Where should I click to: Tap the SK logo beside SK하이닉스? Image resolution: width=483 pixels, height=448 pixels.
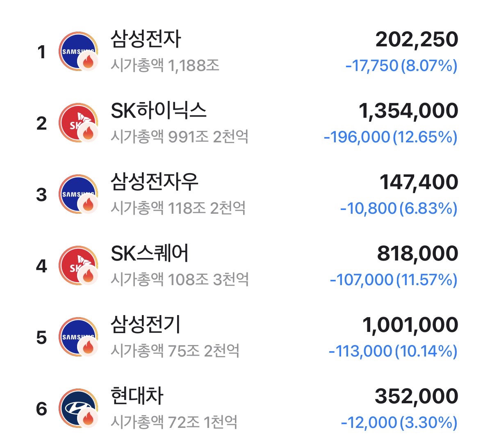coord(78,123)
